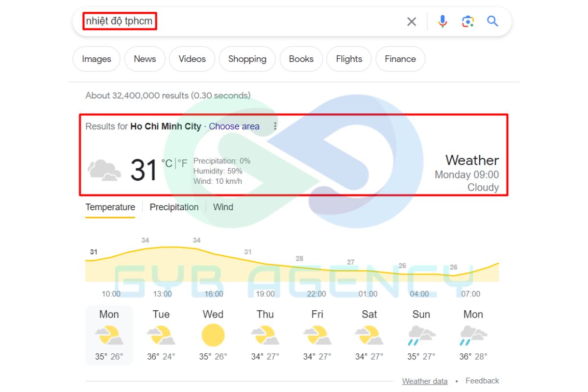Click last Mon's 36° 28° temperature range
588x392 pixels.
[473, 357]
